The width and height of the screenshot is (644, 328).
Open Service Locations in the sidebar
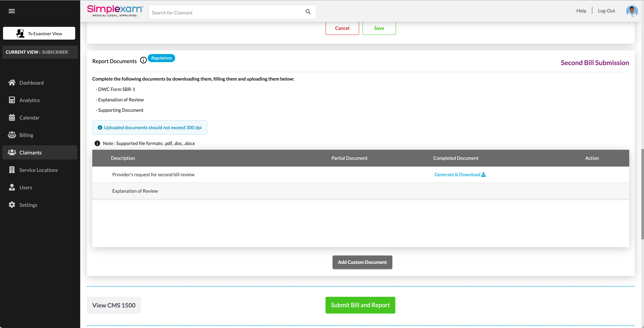point(38,170)
